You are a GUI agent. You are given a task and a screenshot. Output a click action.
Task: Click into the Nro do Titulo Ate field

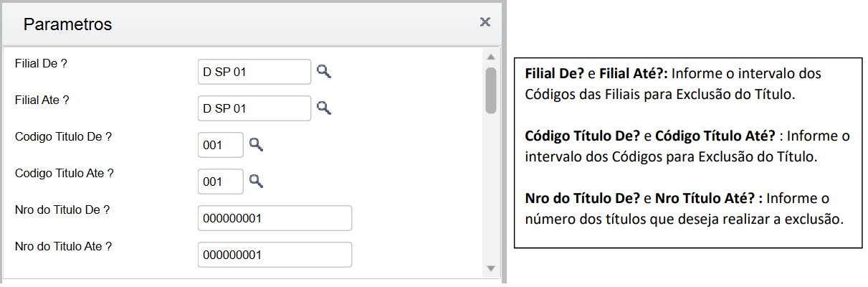pyautogui.click(x=275, y=255)
